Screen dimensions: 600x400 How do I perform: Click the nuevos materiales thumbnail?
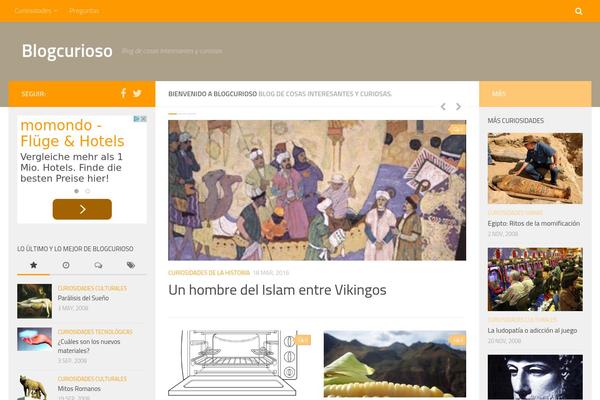(34, 339)
